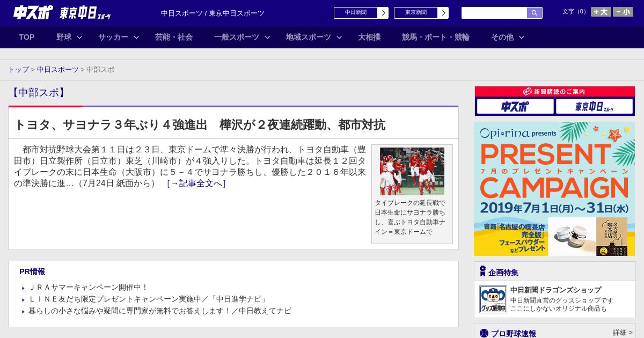The image size is (644, 338).
Task: Click the 新聞購読のご案内 banner header
Action: [555, 92]
